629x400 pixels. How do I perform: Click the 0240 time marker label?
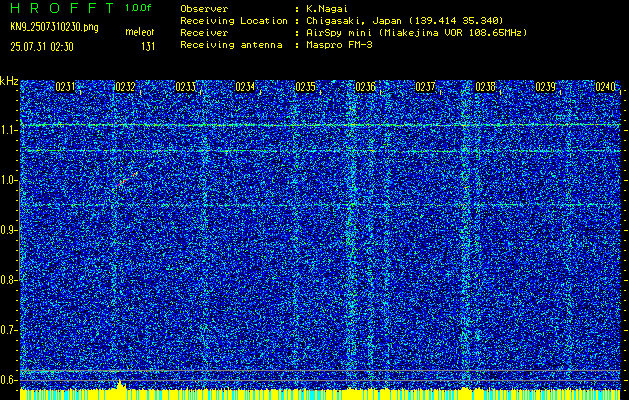click(x=605, y=87)
